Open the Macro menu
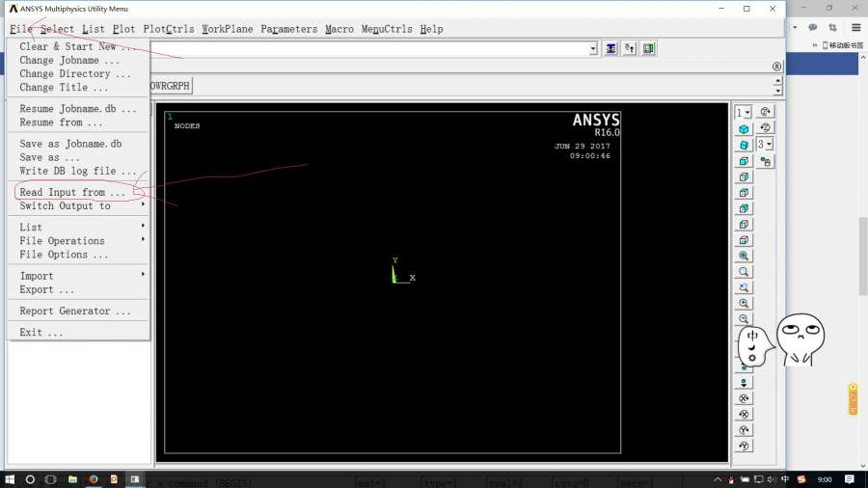The image size is (868, 488). pyautogui.click(x=339, y=29)
